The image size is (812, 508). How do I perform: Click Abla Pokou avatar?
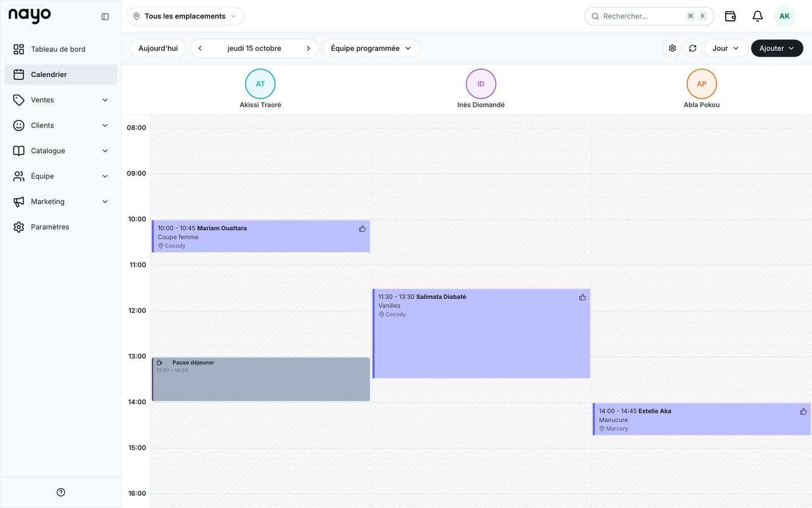point(702,84)
